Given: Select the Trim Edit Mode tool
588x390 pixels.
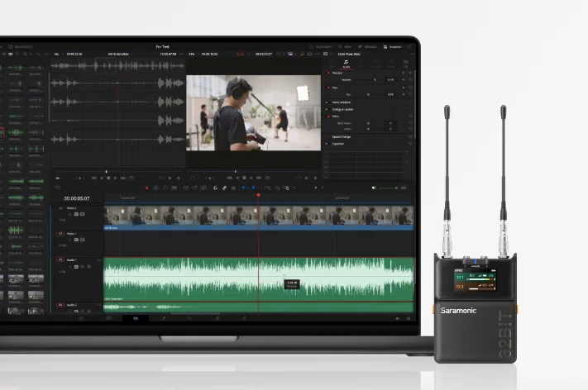Looking at the screenshot, I should (x=155, y=188).
